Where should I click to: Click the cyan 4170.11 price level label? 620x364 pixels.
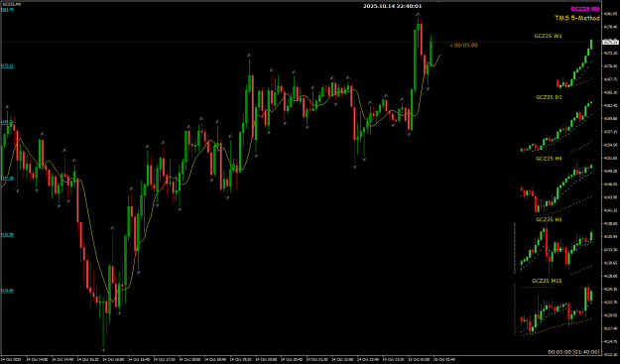pos(7,66)
